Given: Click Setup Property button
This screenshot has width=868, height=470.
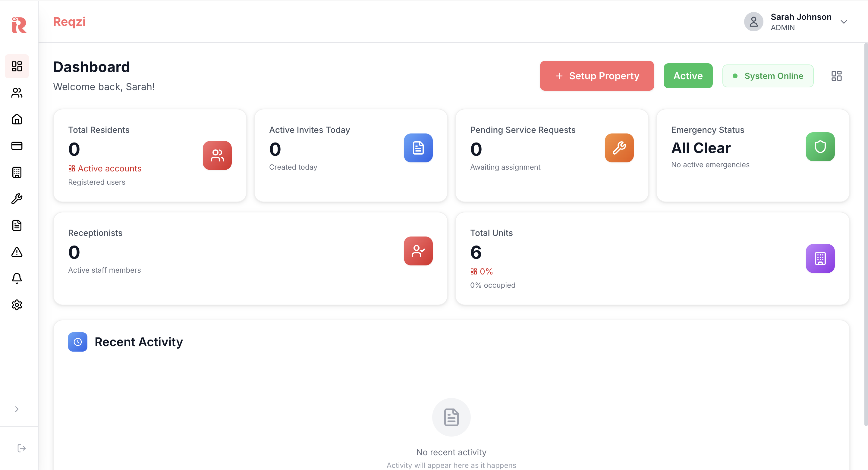Looking at the screenshot, I should tap(596, 76).
